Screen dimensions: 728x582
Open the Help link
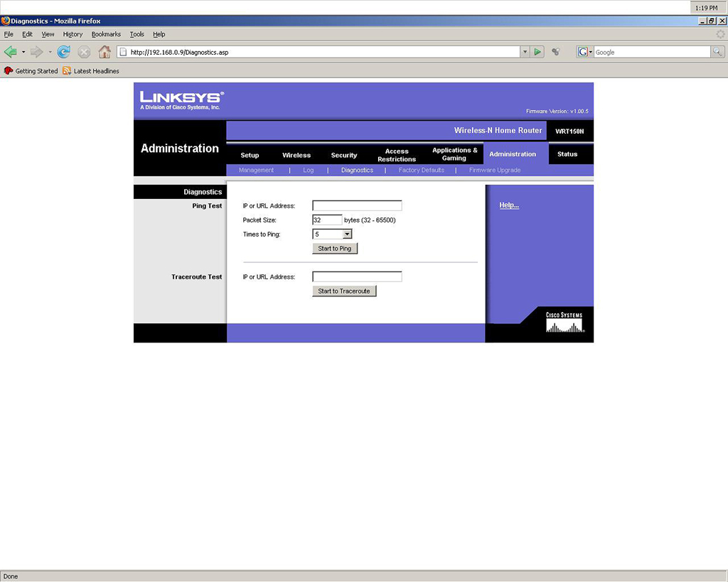click(509, 205)
